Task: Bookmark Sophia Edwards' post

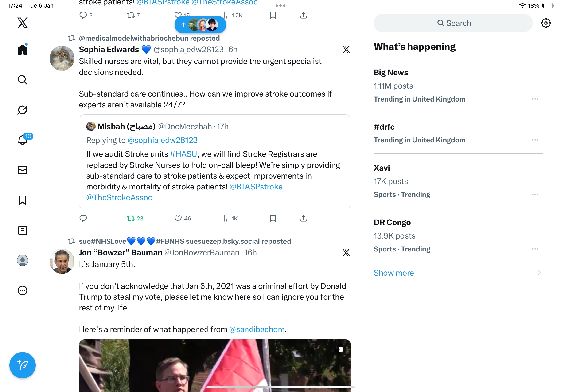Action: point(273,218)
